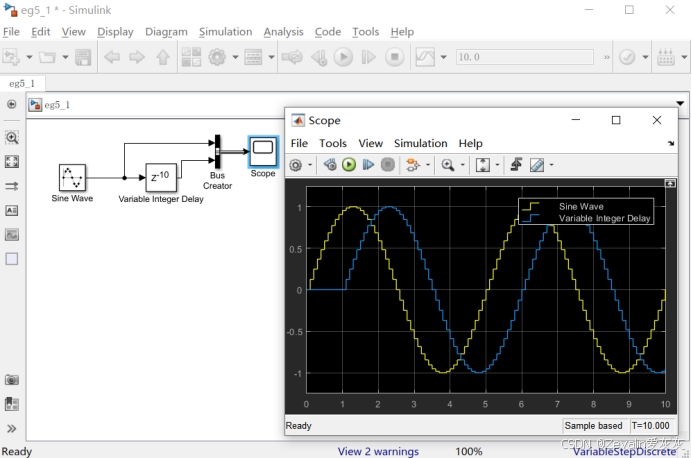This screenshot has height=458, width=692.
Task: Open the Library Browser icon
Action: pyautogui.click(x=192, y=57)
